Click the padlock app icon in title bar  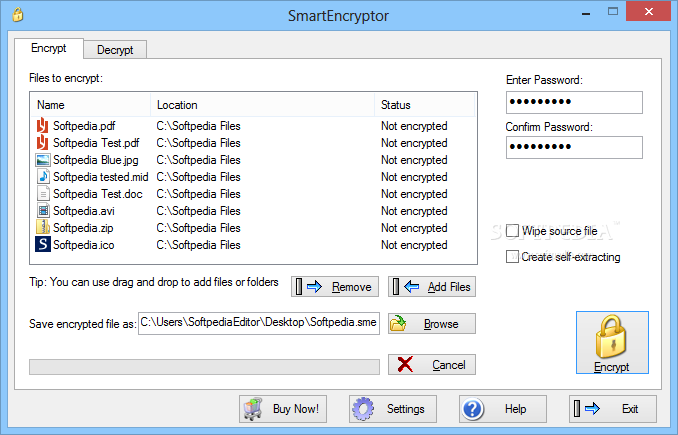point(18,15)
